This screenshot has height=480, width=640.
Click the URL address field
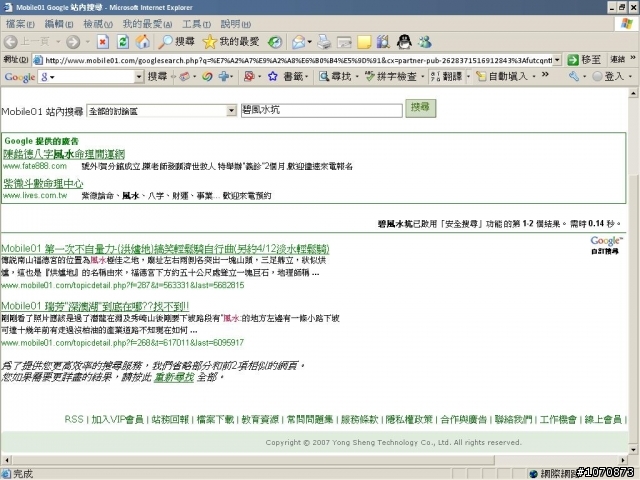[298, 60]
